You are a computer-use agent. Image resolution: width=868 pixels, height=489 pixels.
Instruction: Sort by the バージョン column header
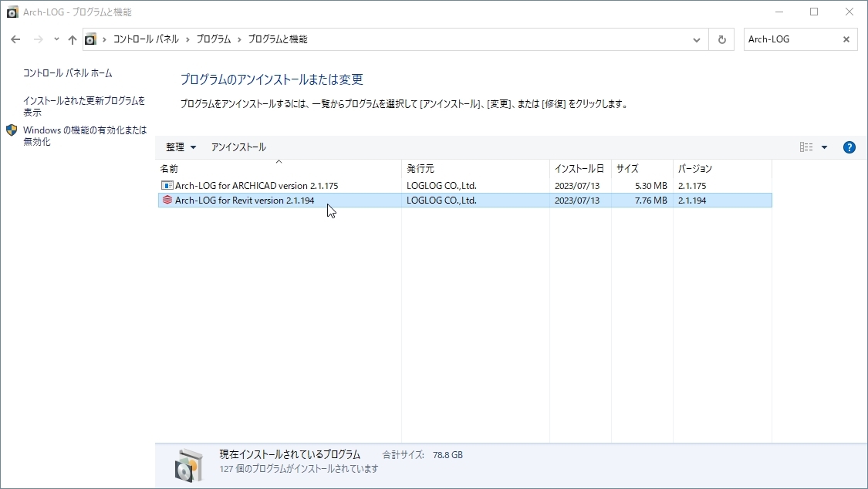click(x=722, y=169)
